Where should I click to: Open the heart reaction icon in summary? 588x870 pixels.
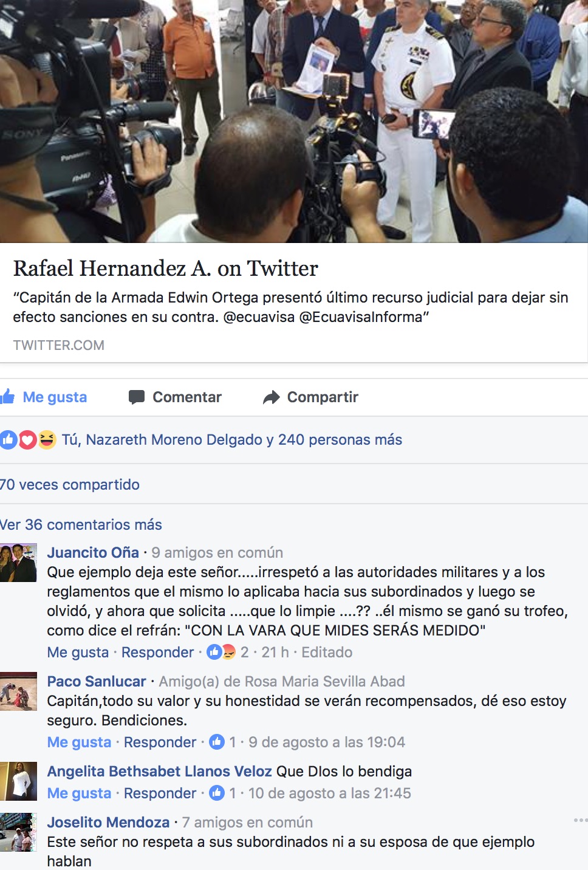pyautogui.click(x=27, y=439)
